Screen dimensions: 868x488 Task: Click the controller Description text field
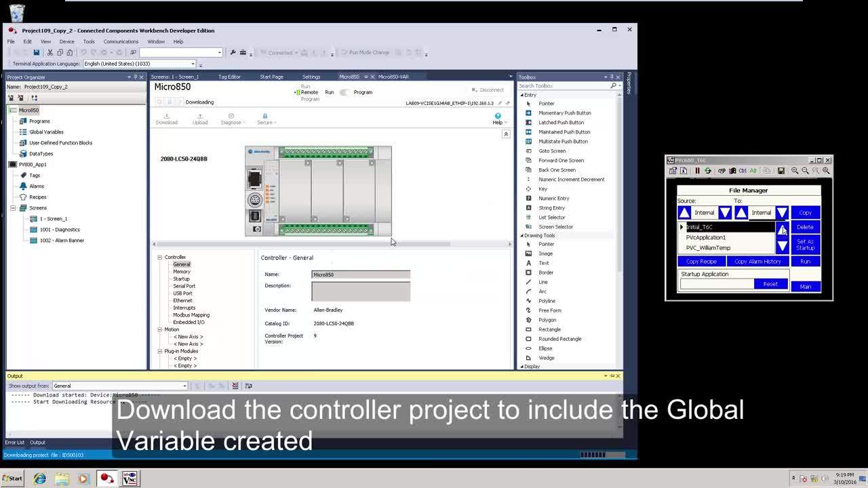[x=361, y=291]
